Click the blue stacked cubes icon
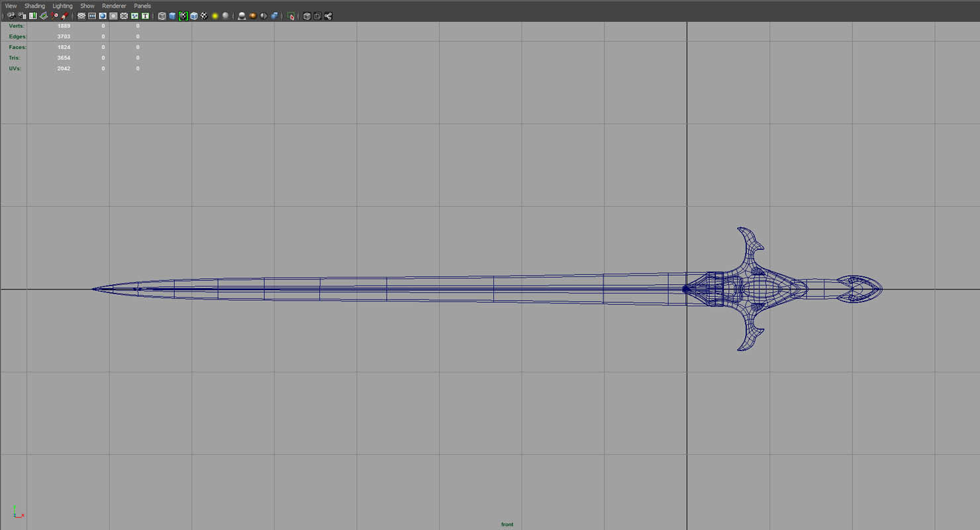Viewport: 980px width, 530px height. [x=274, y=16]
